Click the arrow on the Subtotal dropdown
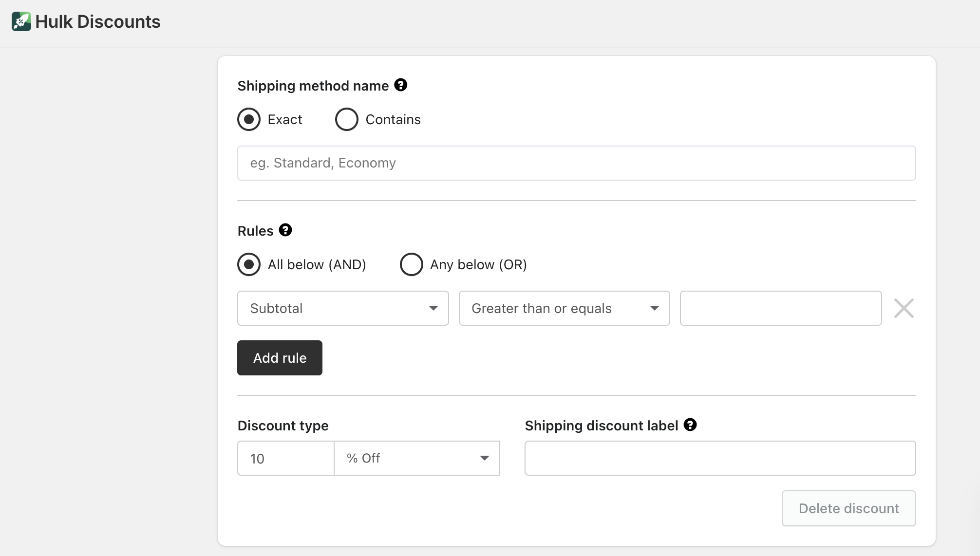This screenshot has width=980, height=556. (433, 308)
